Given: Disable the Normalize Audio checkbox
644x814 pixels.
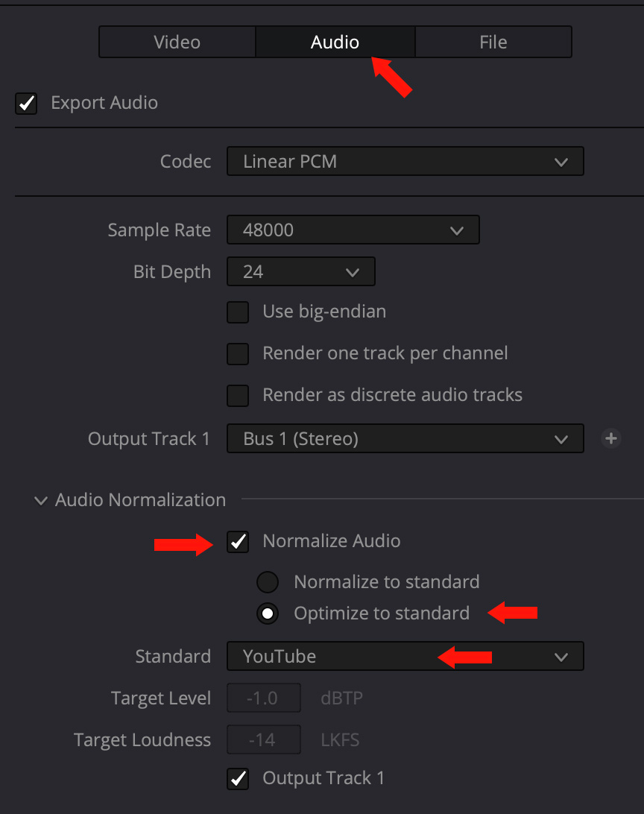Looking at the screenshot, I should 238,542.
